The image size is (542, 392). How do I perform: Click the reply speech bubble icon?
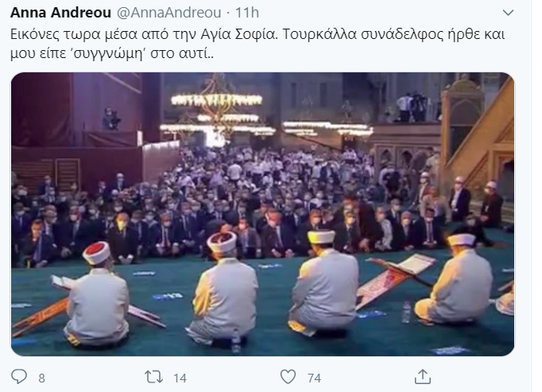click(19, 376)
